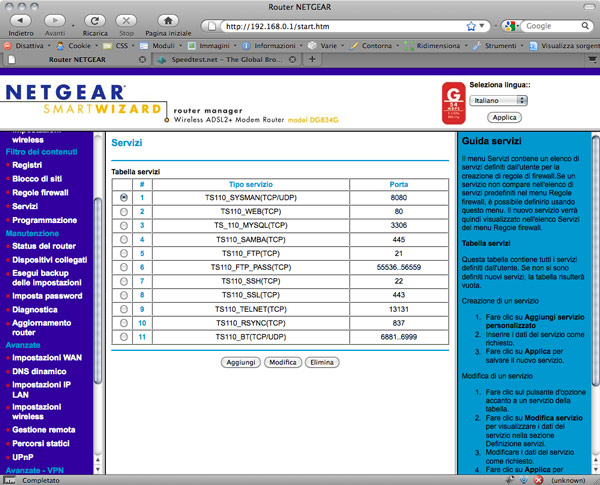Select radio button for TS110_SSL service
600x485 pixels.
(x=124, y=295)
